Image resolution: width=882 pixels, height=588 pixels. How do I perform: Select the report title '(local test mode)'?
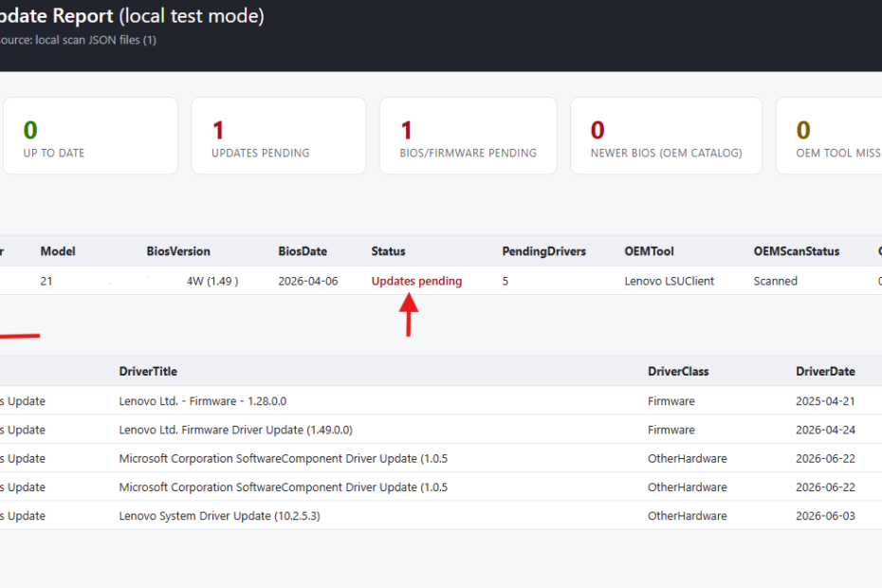click(x=192, y=16)
